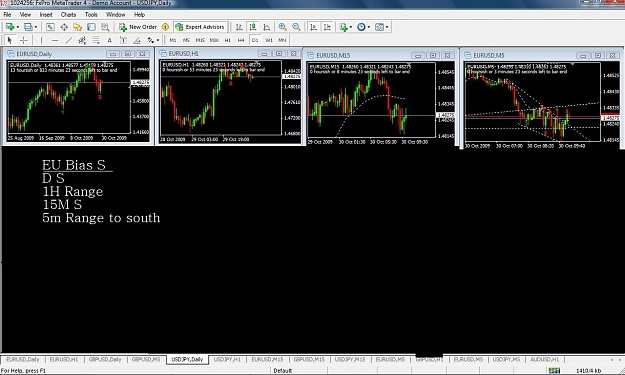Open the Window menu
The image size is (625, 375).
click(115, 15)
